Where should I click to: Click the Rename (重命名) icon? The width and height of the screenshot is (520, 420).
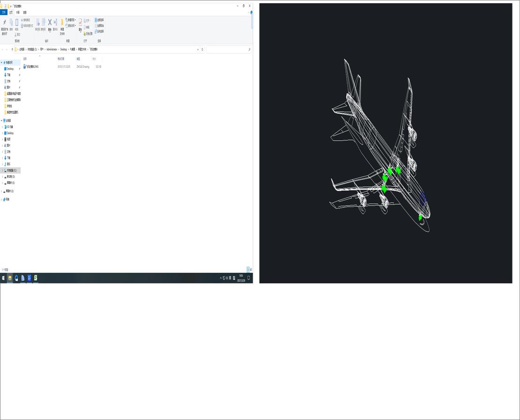pos(55,22)
